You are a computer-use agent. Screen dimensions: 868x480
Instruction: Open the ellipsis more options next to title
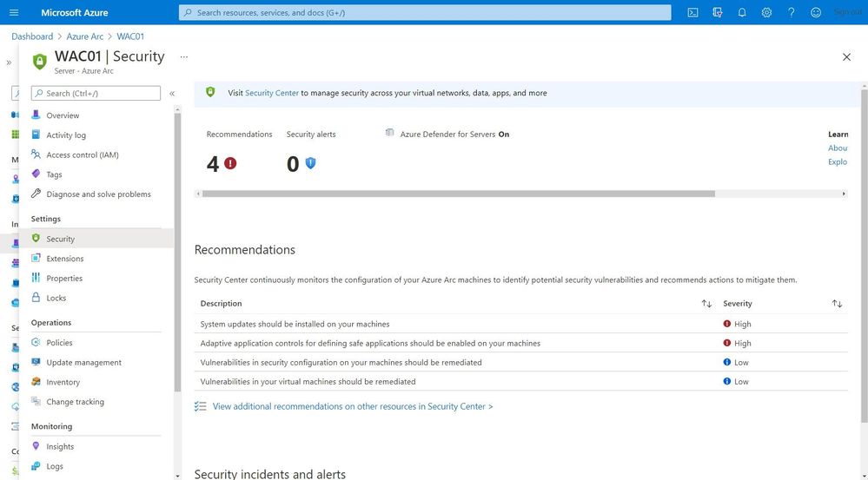(184, 56)
